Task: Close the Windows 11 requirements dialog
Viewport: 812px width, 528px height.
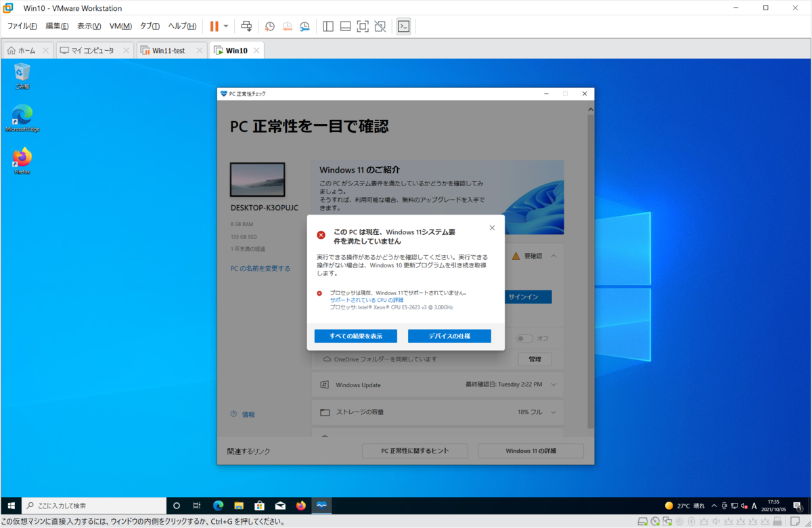Action: (492, 228)
